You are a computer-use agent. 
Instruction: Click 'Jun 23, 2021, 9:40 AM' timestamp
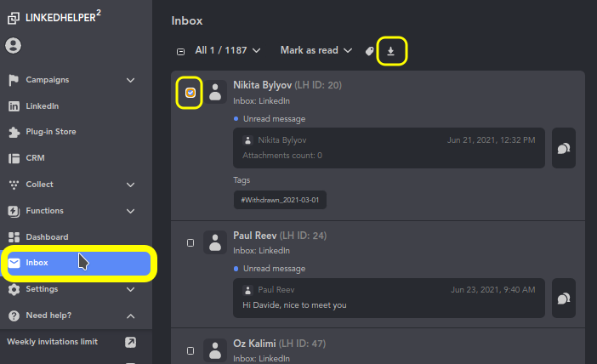[x=493, y=290]
